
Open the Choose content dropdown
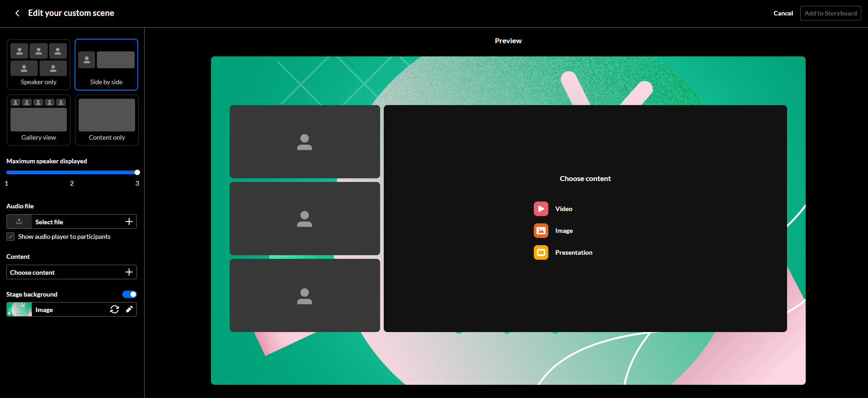71,272
